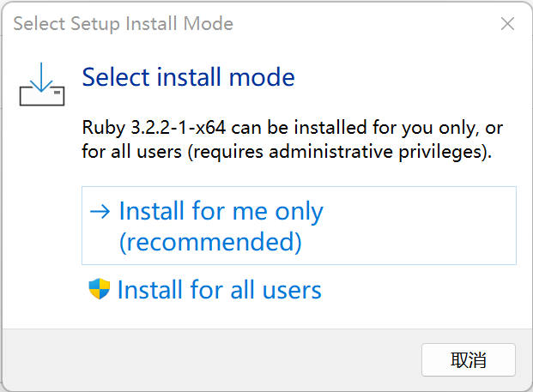Select Install for all users
The height and width of the screenshot is (392, 533).
(x=219, y=290)
